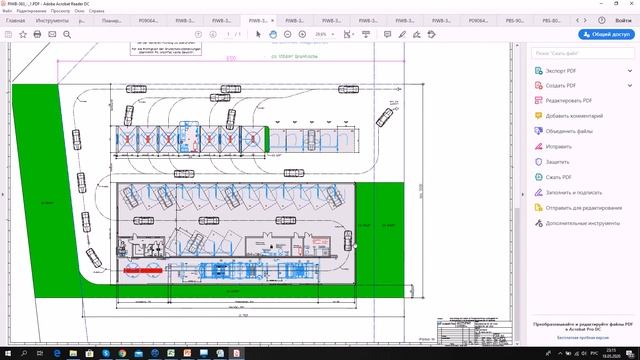Switch keyboard language РУС indicator

[x=594, y=353]
